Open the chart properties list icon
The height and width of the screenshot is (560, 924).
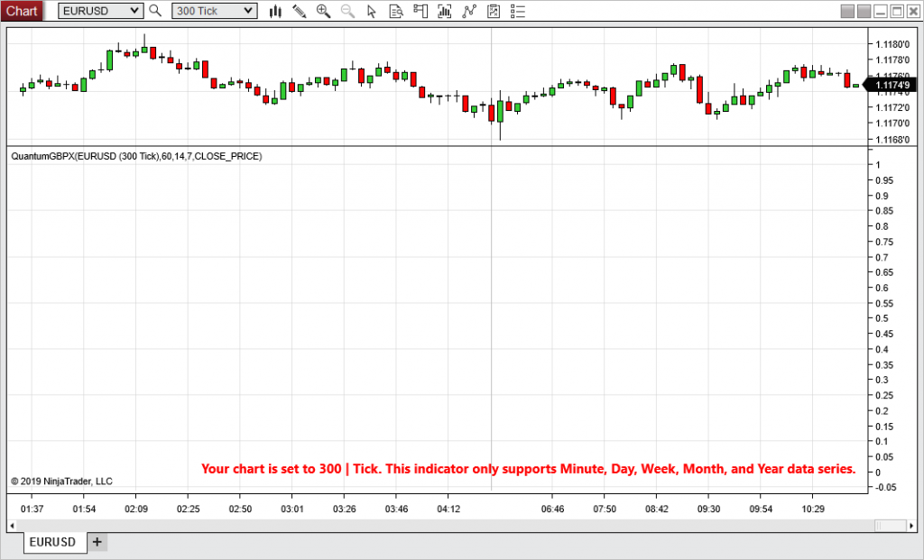coord(517,11)
